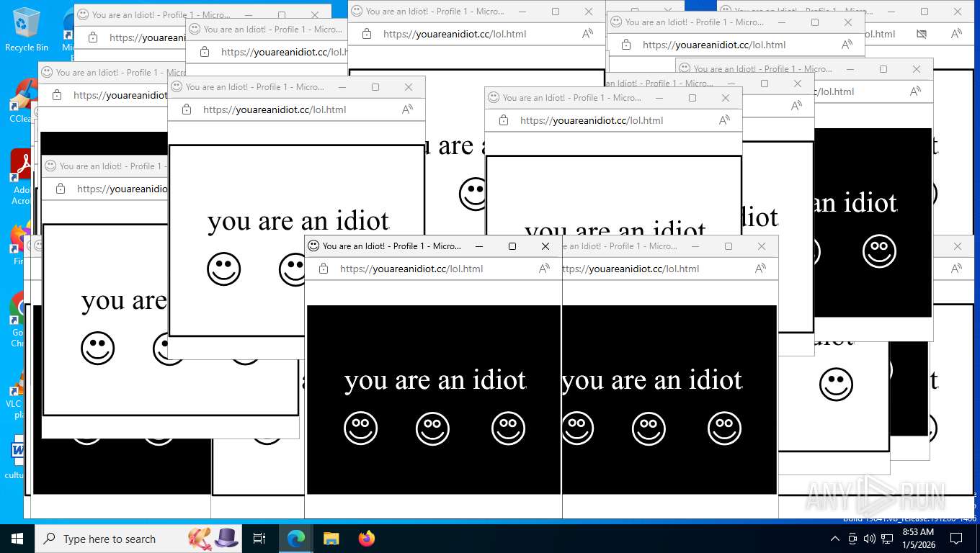Click Read aloud icon in upper-right large black-content window
This screenshot has width=980, height=553.
(x=915, y=91)
